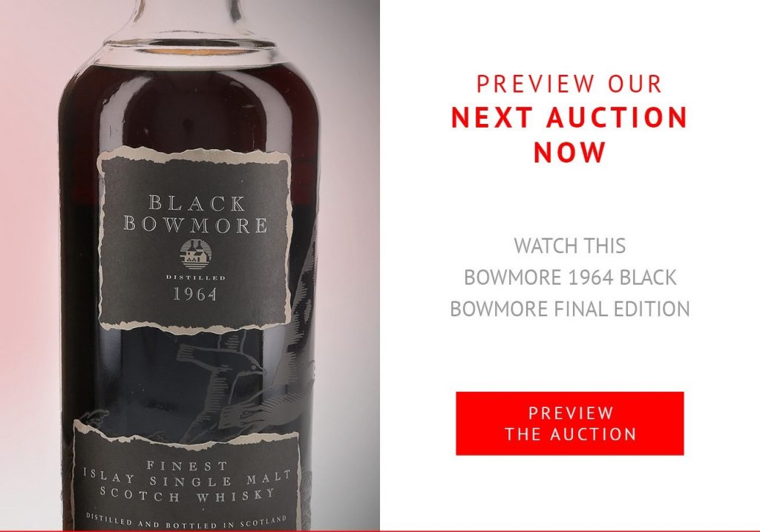This screenshot has width=760, height=532.
Task: Click the bold "NEXT AUCTION" heading text
Action: click(569, 118)
